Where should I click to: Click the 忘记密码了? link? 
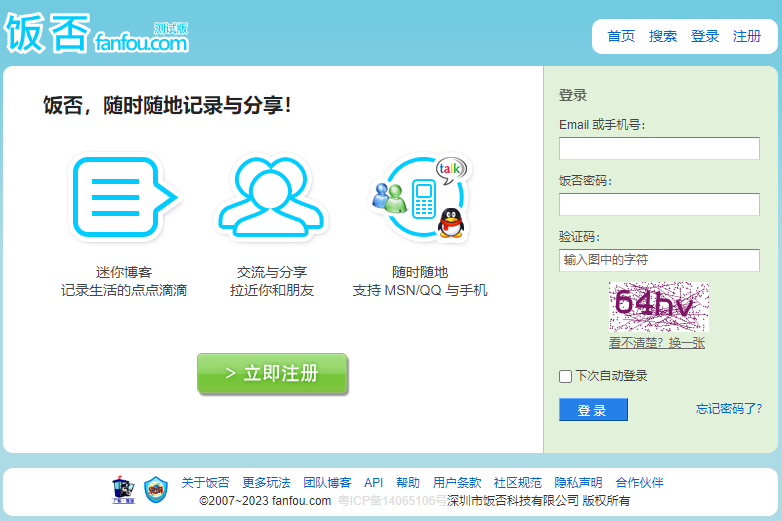(x=729, y=409)
